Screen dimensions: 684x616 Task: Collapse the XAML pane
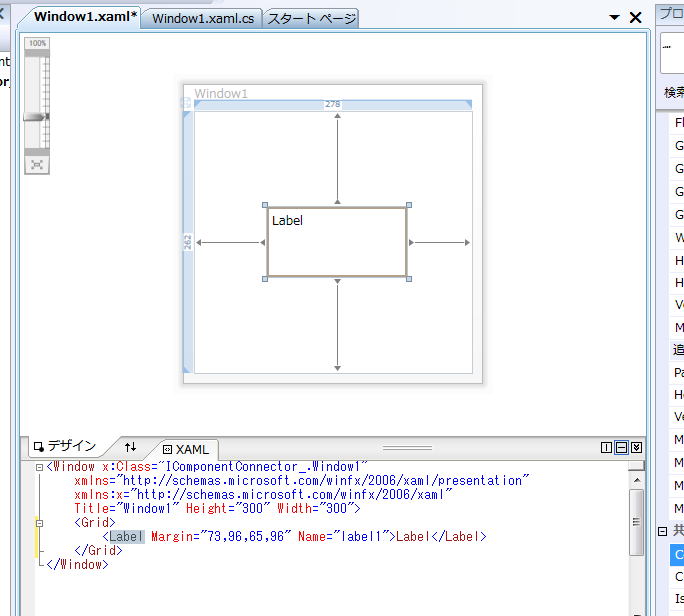636,447
